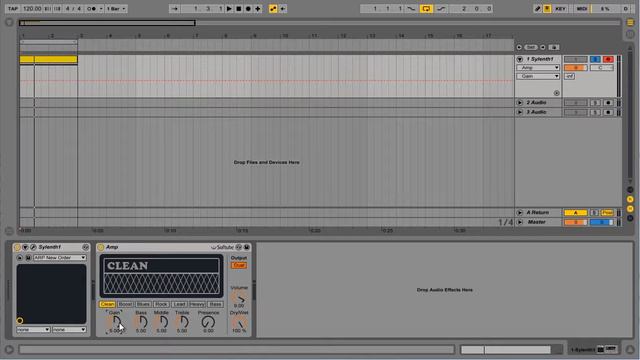The height and width of the screenshot is (360, 640).
Task: Fold the 1 Sylenth1 track
Action: coord(520,59)
